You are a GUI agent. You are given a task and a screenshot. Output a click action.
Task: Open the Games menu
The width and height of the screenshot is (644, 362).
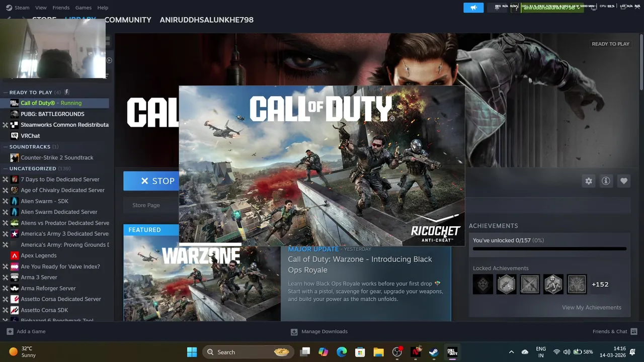click(x=83, y=8)
